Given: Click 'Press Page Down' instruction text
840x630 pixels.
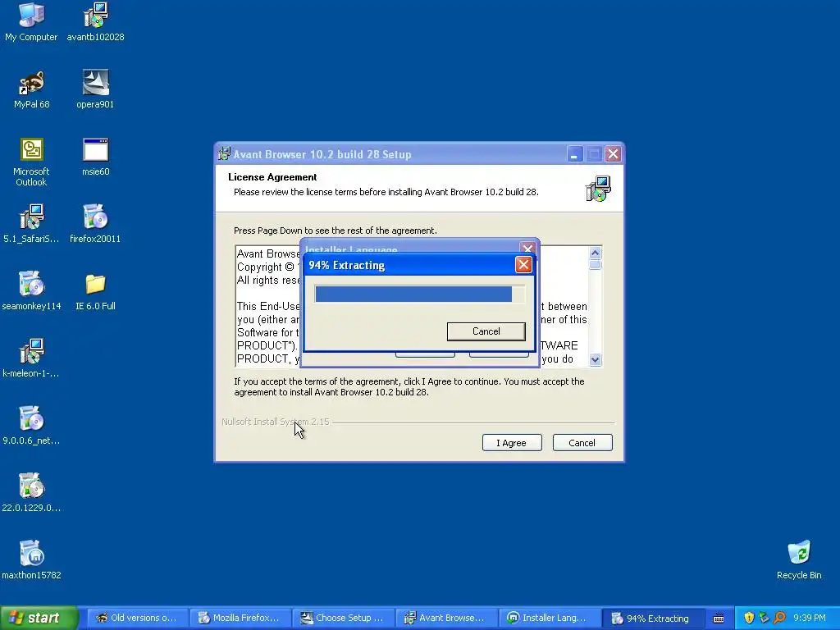Looking at the screenshot, I should click(x=336, y=231).
